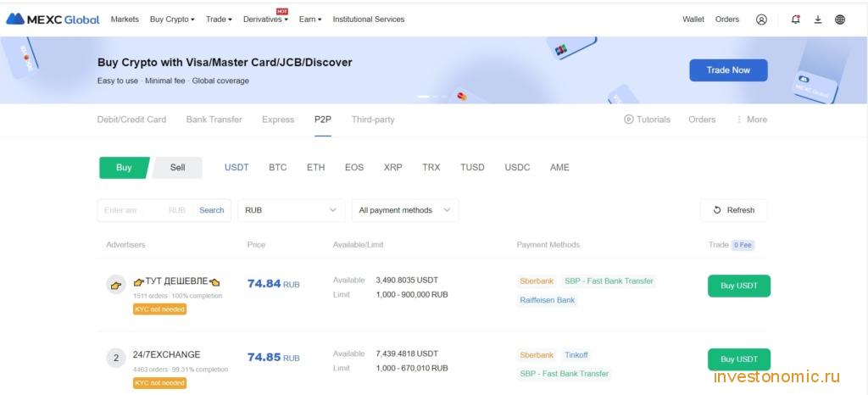
Task: Click the 1,000 - 670,010 RUB limit
Action: coord(412,368)
